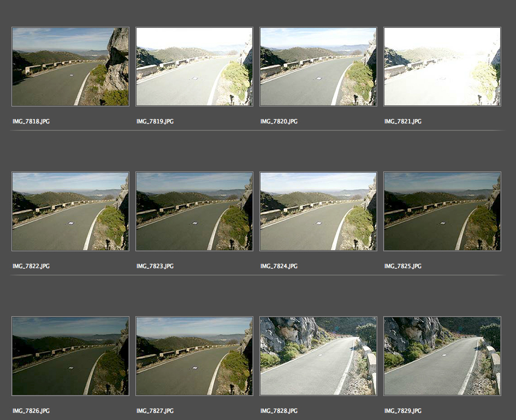This screenshot has height=420, width=516.
Task: Select the IMG_7818.JPG thumbnail image
Action: (x=70, y=67)
